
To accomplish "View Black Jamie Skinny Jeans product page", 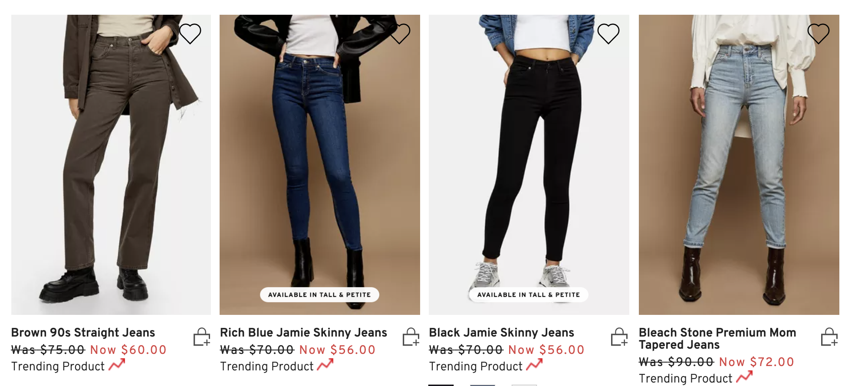I will 501,333.
